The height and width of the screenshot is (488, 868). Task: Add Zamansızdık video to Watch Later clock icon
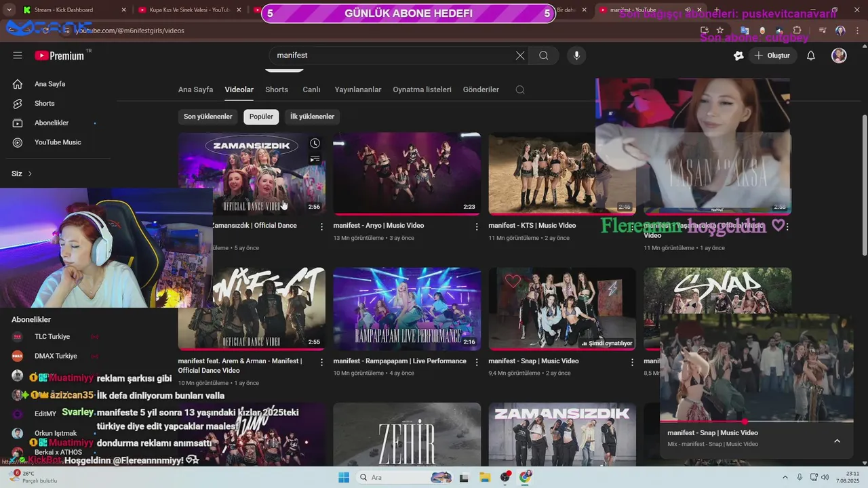coord(315,144)
